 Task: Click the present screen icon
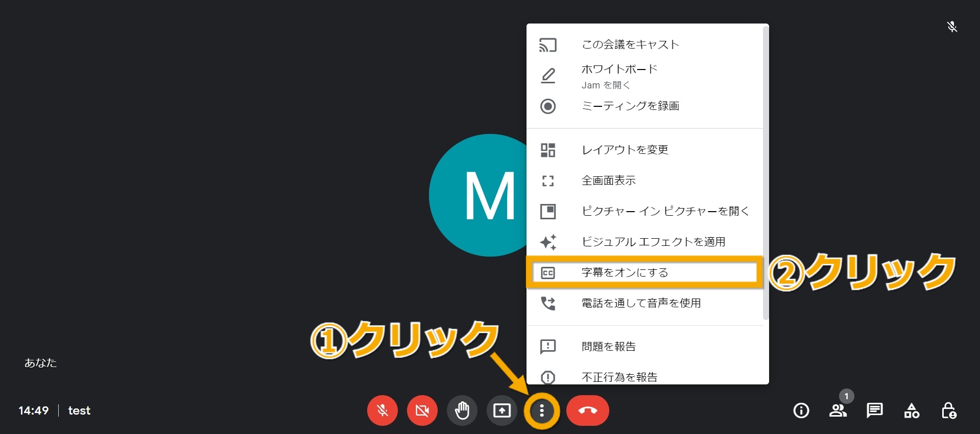pos(502,410)
